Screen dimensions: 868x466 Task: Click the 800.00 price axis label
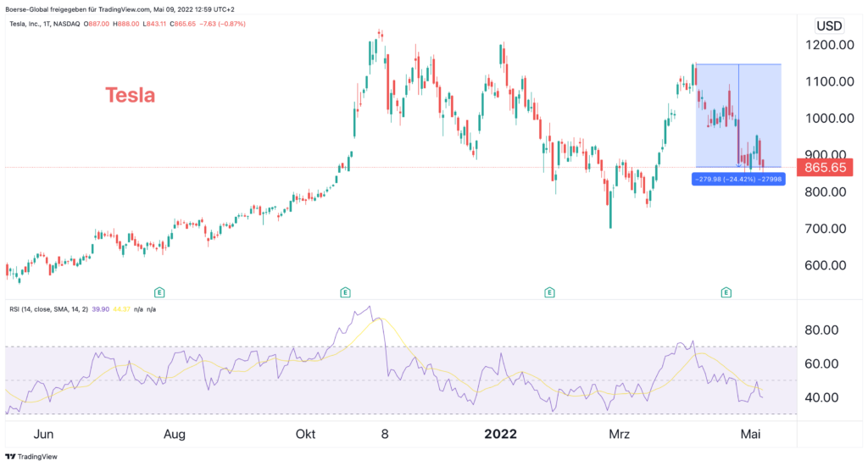tap(826, 192)
